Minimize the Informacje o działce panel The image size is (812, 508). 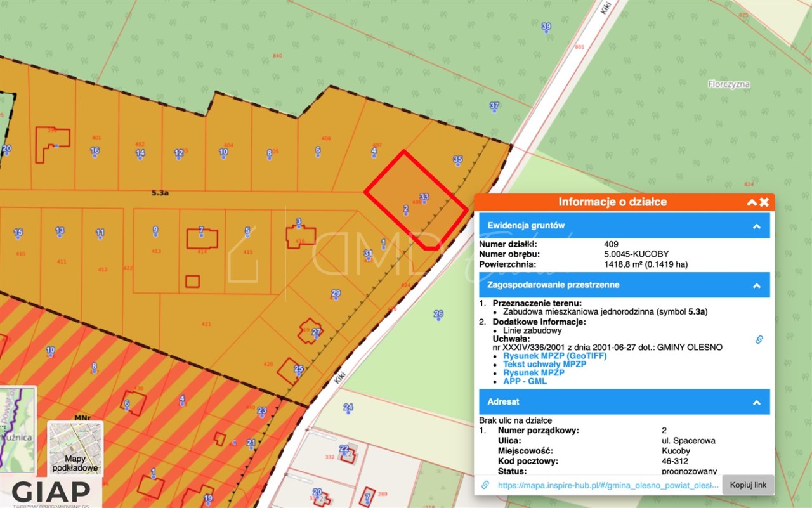pos(752,202)
